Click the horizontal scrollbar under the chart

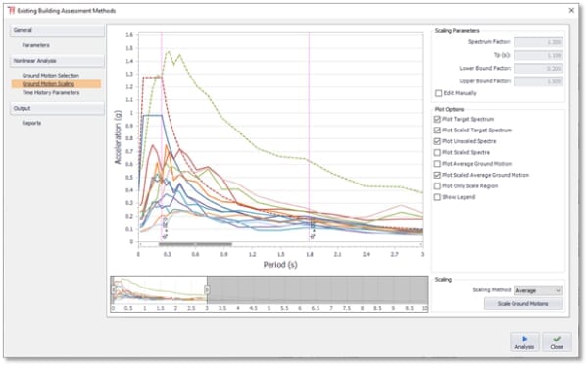(x=195, y=244)
